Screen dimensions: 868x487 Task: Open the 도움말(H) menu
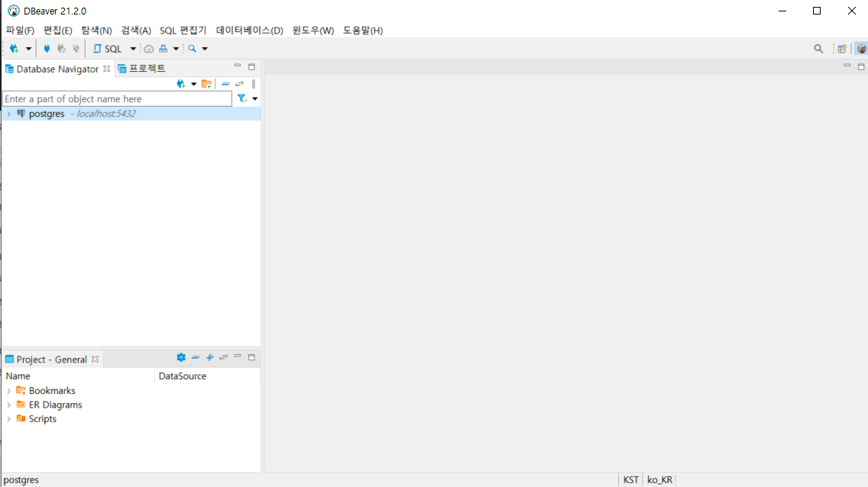[363, 31]
